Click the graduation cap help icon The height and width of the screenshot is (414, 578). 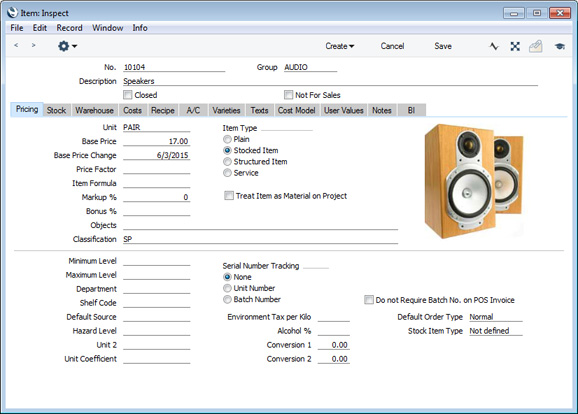(x=560, y=46)
